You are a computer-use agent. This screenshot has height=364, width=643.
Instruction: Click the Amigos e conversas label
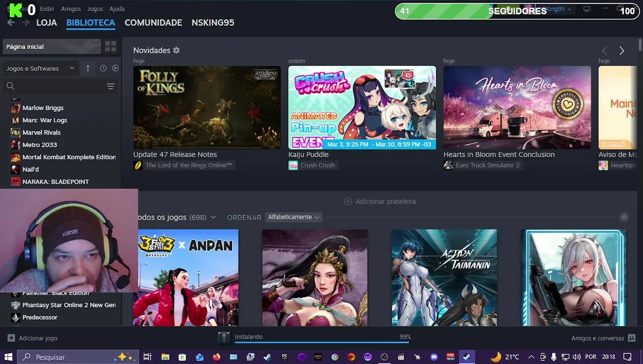pos(598,338)
